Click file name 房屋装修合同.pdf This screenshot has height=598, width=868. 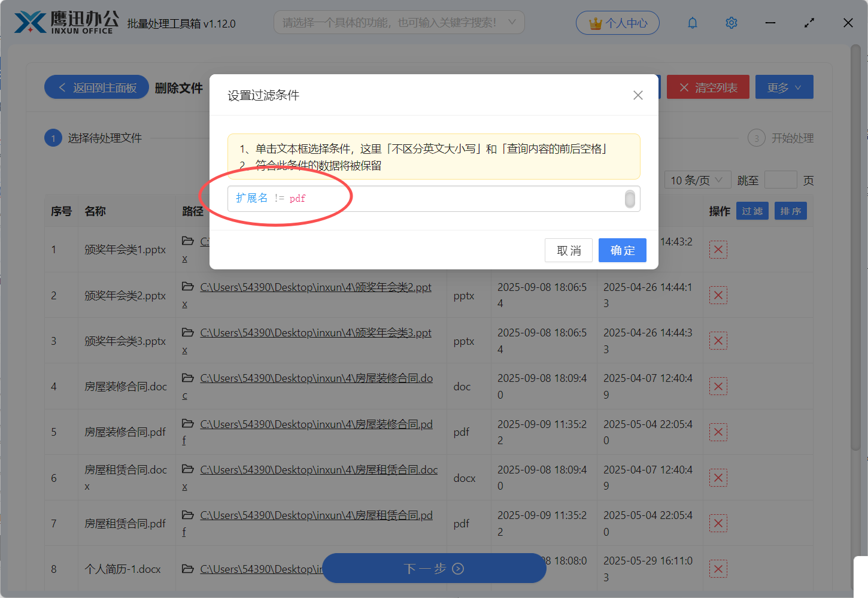pyautogui.click(x=125, y=432)
